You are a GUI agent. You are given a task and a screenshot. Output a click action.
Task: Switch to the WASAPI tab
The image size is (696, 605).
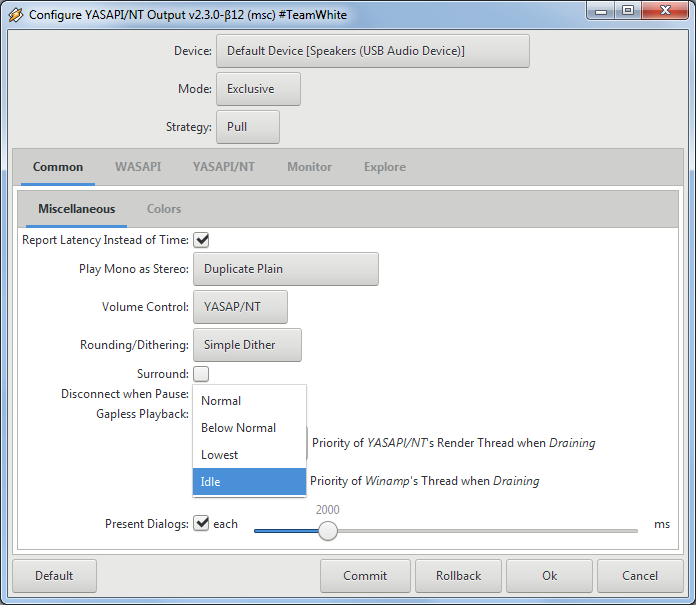[138, 167]
